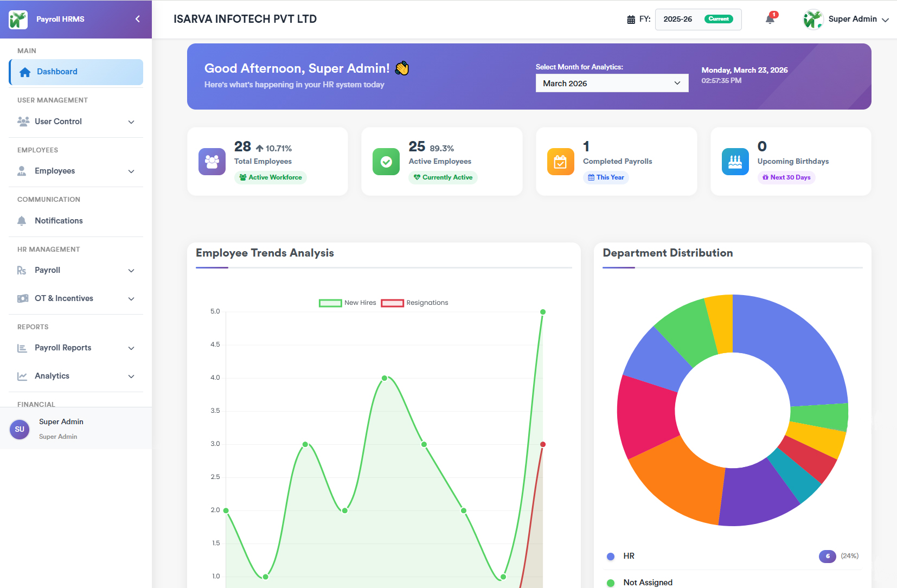Go to Dashboard in the sidebar
Viewport: 897px width, 588px height.
point(76,72)
